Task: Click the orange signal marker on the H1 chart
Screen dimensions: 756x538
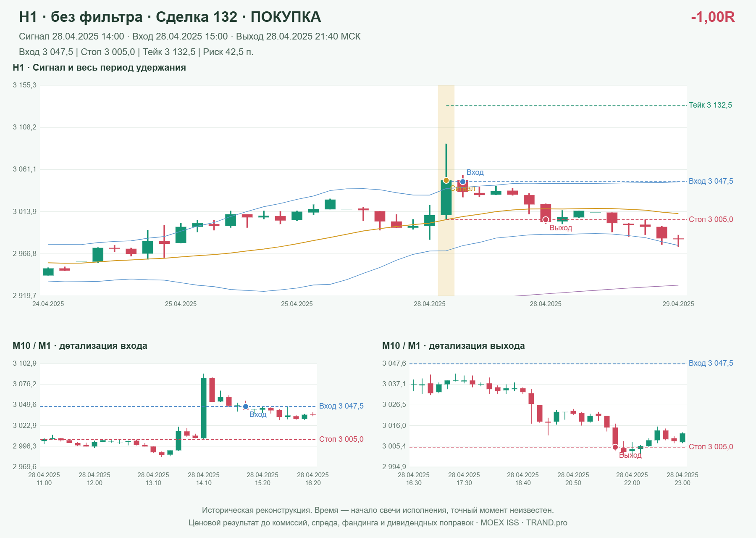Action: [x=446, y=180]
